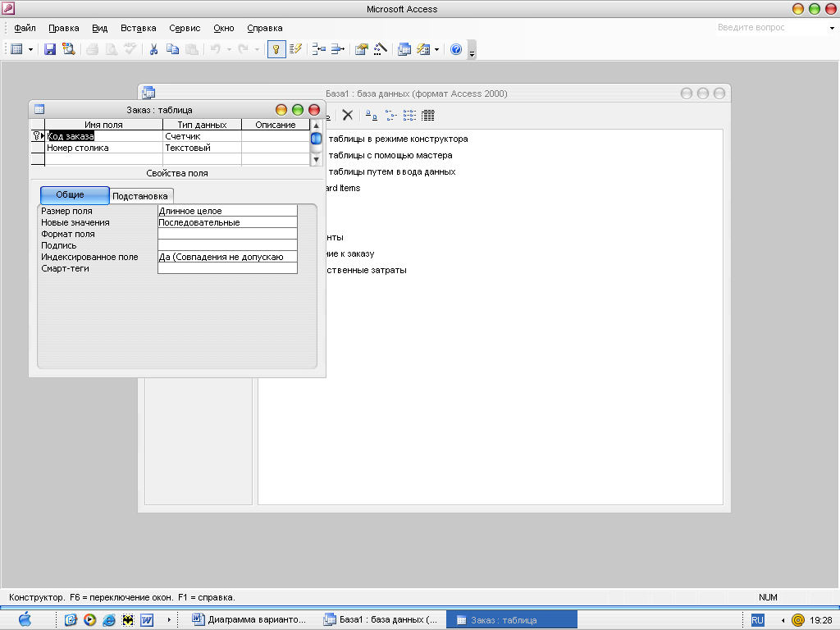Save the table with floppy disk icon
This screenshot has height=630, width=840.
50,49
